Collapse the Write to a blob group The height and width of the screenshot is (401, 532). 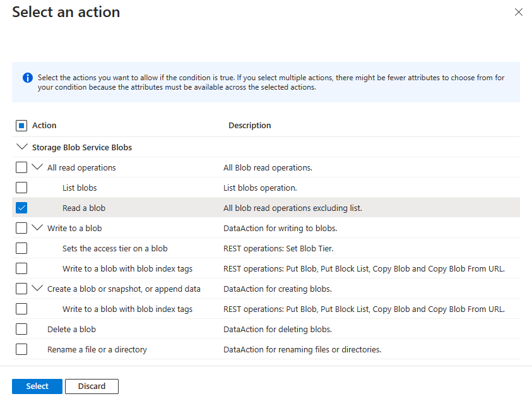[37, 227]
